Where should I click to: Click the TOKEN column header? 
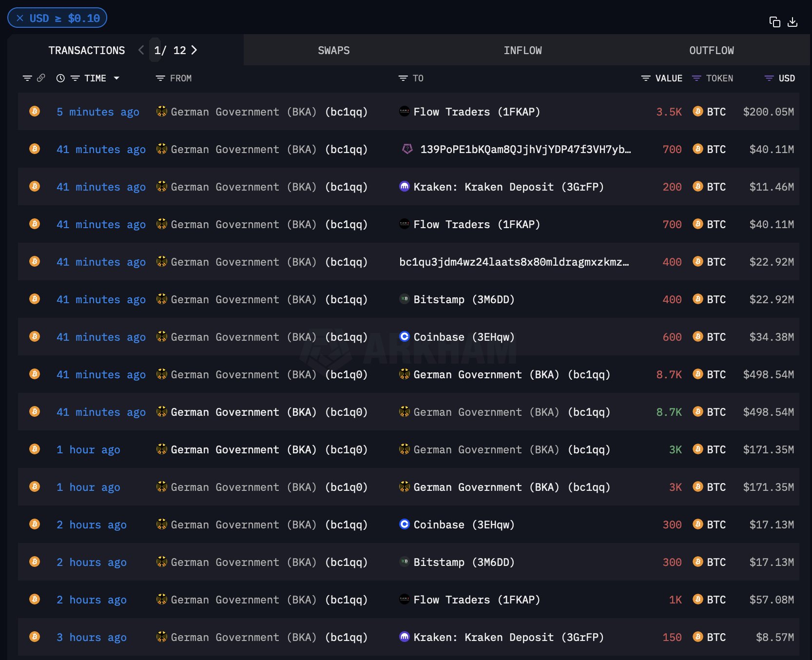pos(719,78)
